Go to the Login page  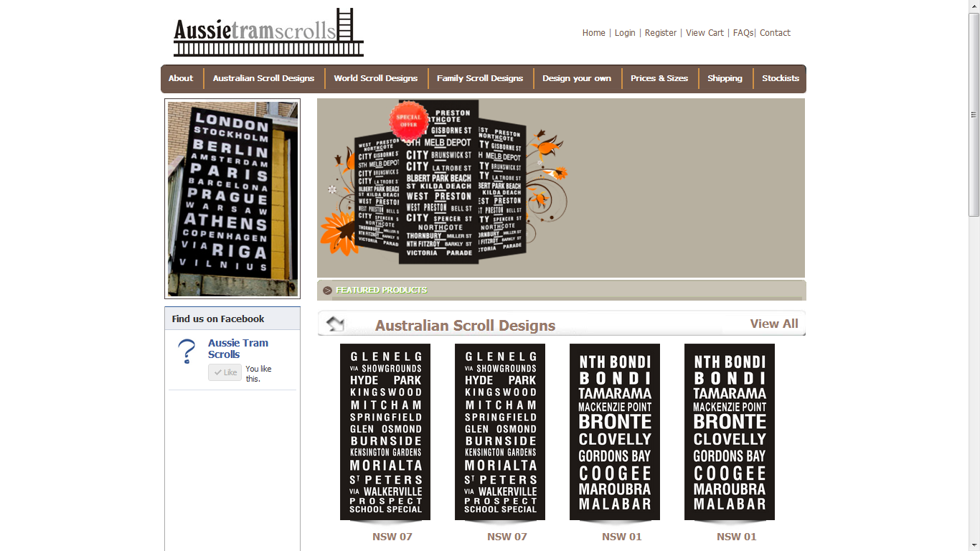coord(625,33)
